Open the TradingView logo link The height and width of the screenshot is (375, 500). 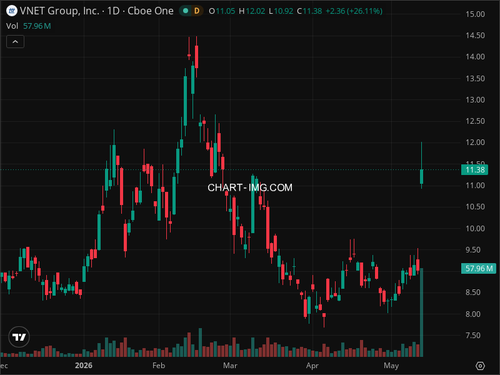[19, 337]
